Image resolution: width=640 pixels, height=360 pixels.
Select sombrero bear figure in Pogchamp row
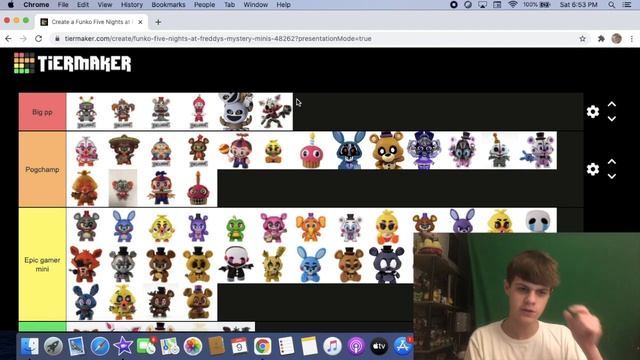[x=124, y=151]
